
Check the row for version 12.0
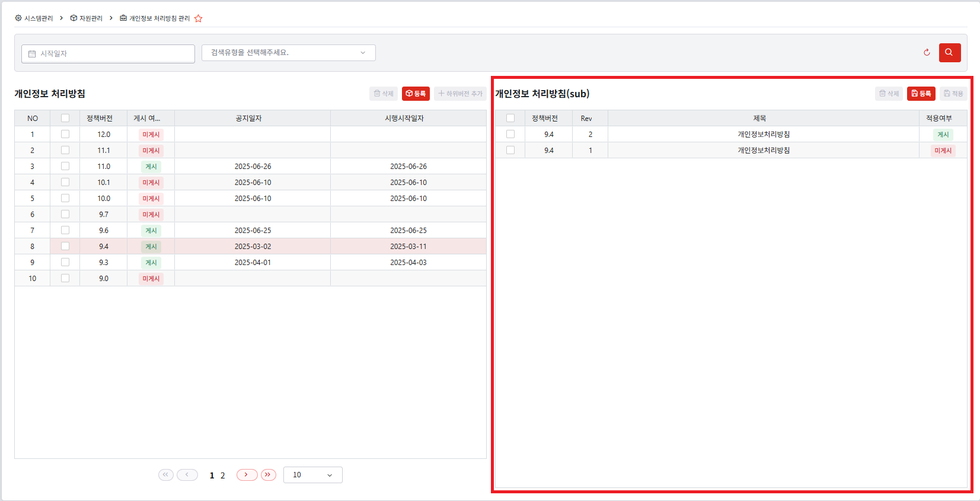[x=65, y=134]
